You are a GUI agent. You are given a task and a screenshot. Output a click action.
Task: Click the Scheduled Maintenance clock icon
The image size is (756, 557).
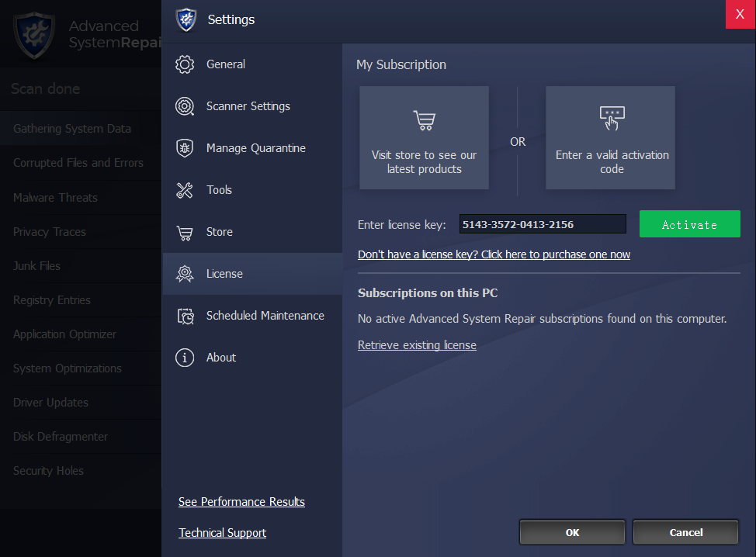(x=186, y=316)
